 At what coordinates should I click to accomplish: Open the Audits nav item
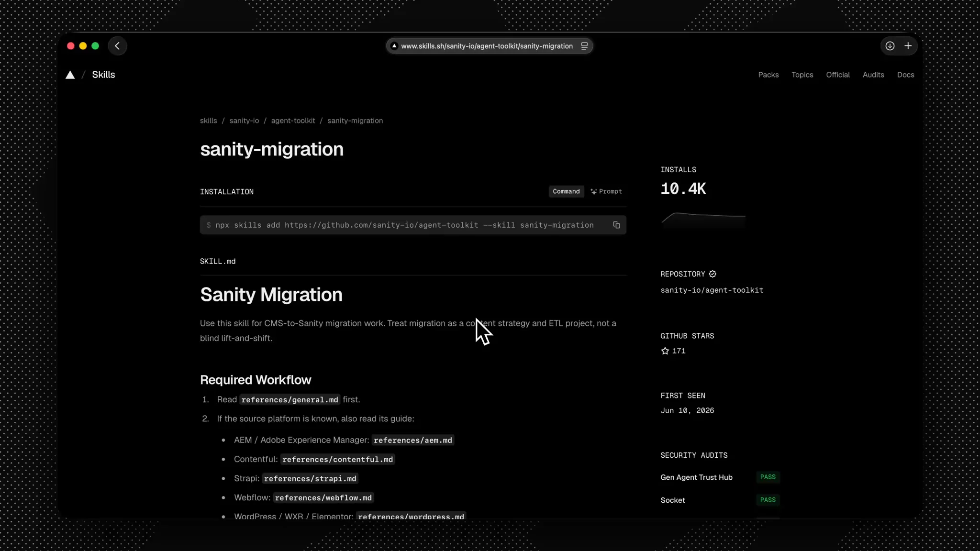(x=873, y=75)
